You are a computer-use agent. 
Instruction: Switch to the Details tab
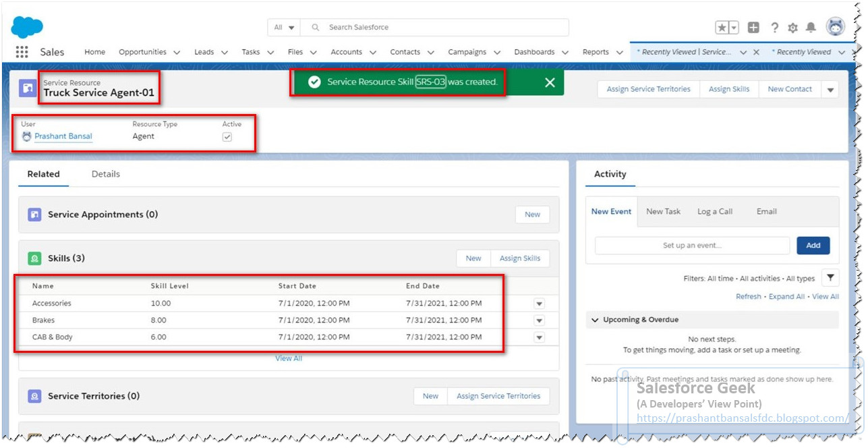coord(106,174)
